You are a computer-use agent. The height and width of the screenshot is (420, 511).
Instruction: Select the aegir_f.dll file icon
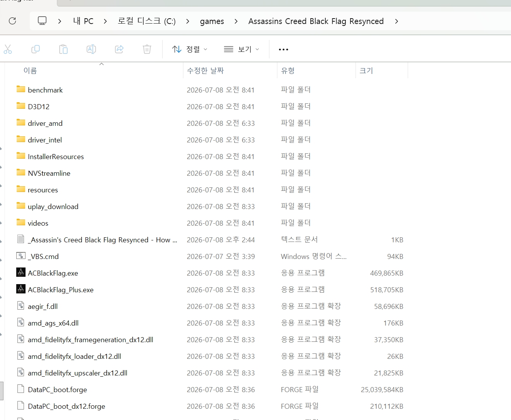coord(21,306)
